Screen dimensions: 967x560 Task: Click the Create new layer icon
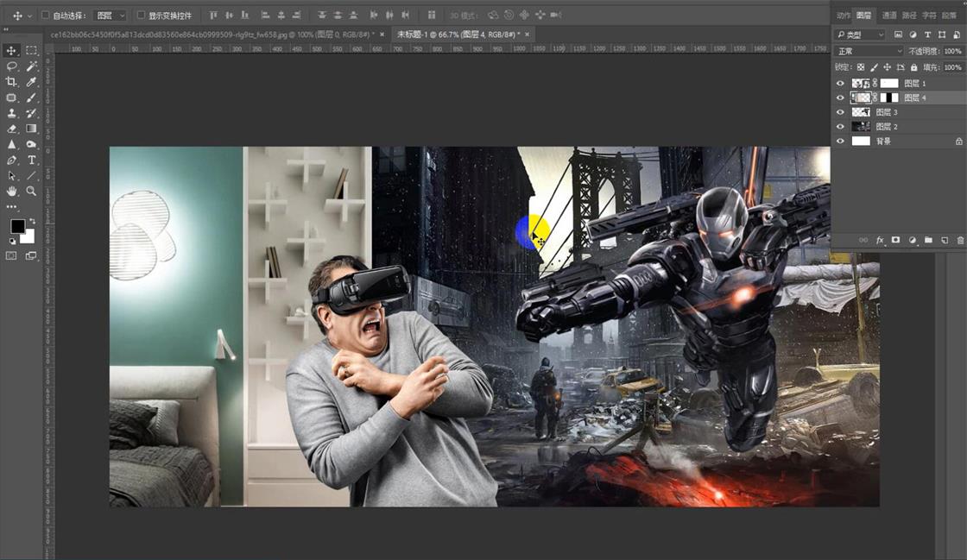click(943, 240)
